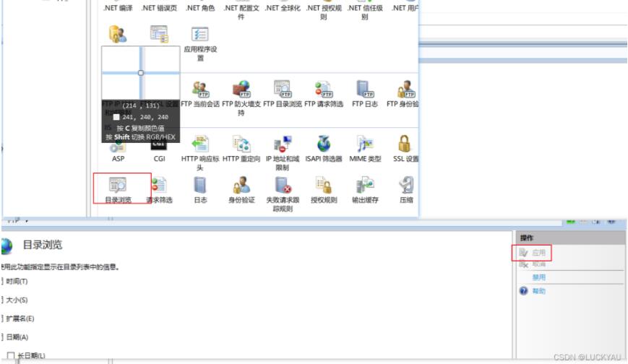This screenshot has height=364, width=628.
Task: Toggle the 日期(A) option label
Action: click(17, 337)
